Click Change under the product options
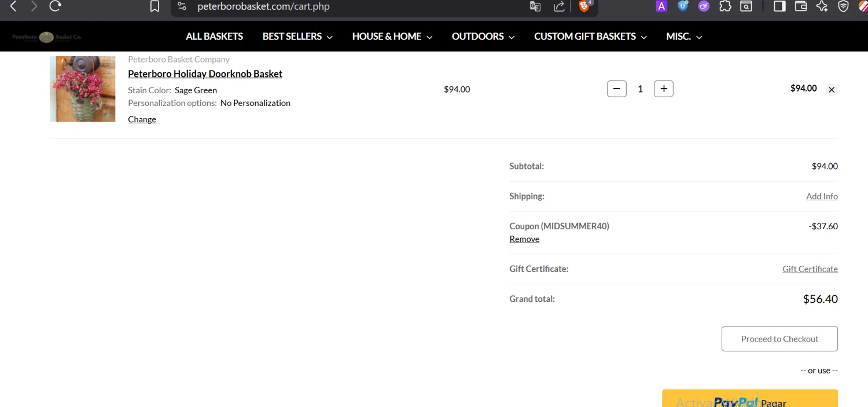 (x=142, y=119)
